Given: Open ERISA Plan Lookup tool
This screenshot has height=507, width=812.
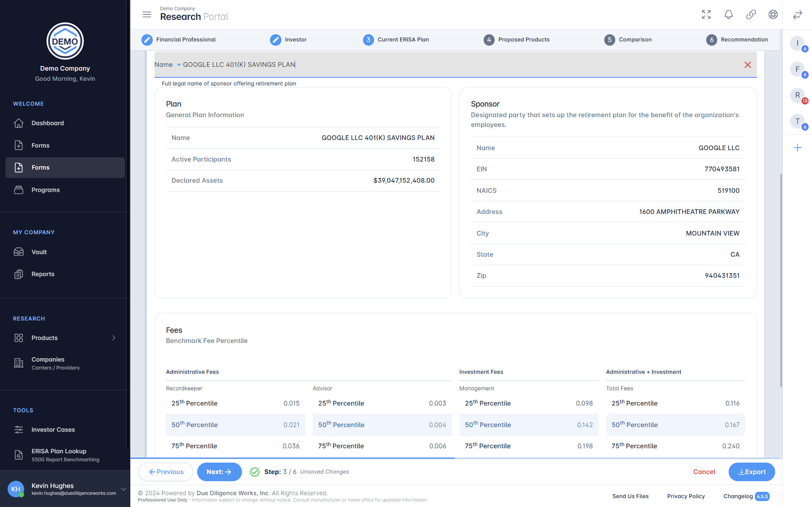Looking at the screenshot, I should [x=65, y=455].
